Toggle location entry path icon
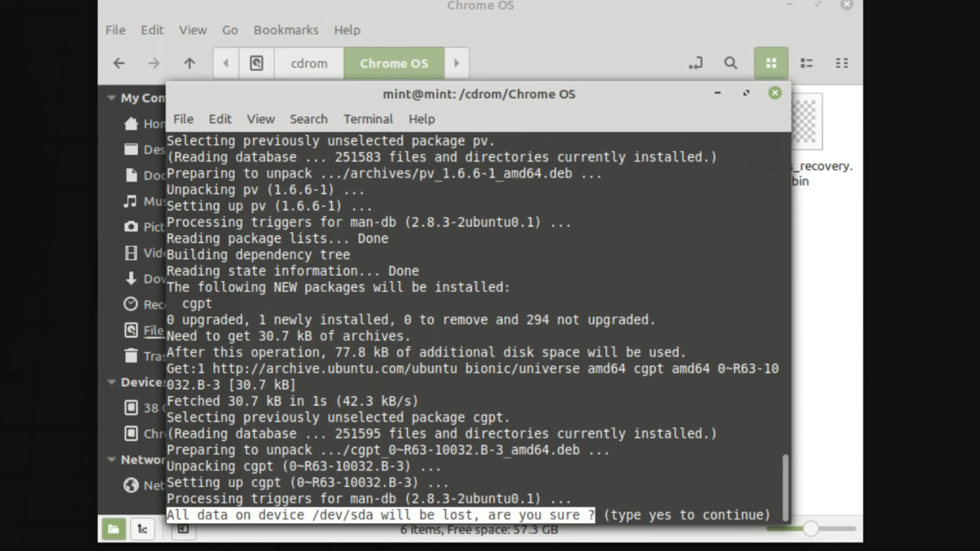This screenshot has height=551, width=980. tap(696, 63)
